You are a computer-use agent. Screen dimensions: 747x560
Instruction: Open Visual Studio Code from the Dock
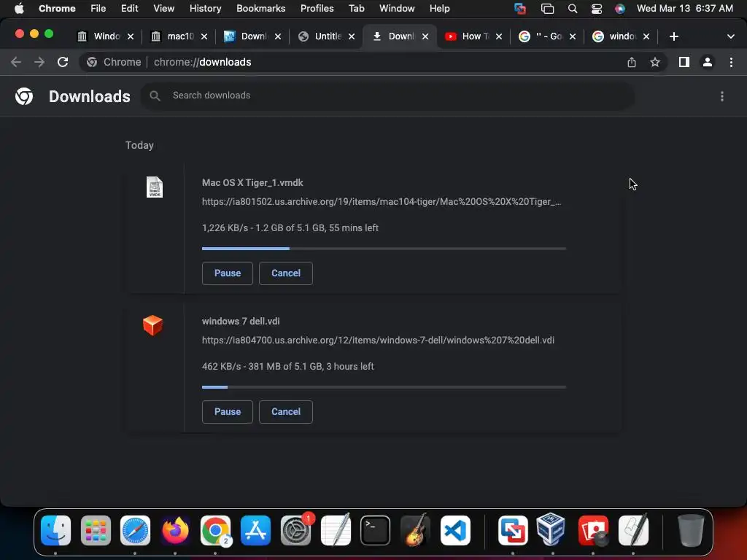pyautogui.click(x=455, y=531)
